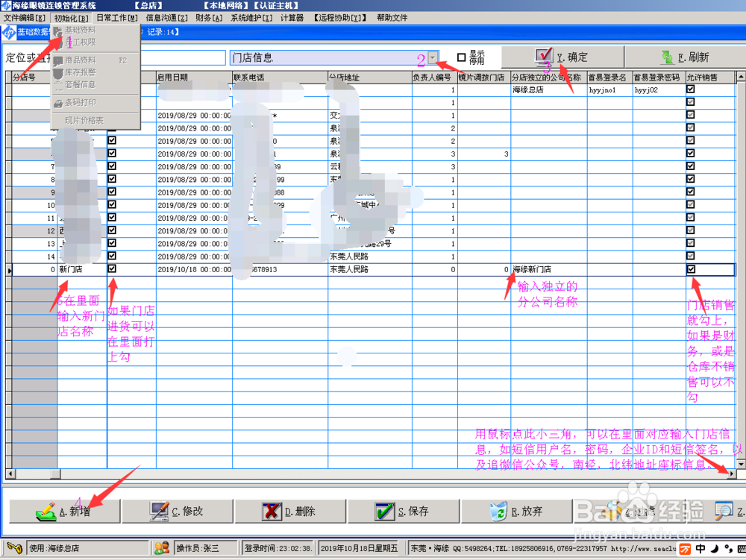Toggle 允许销售 checkbox in branch row 12
Screen dimensions: 746x560
click(691, 230)
